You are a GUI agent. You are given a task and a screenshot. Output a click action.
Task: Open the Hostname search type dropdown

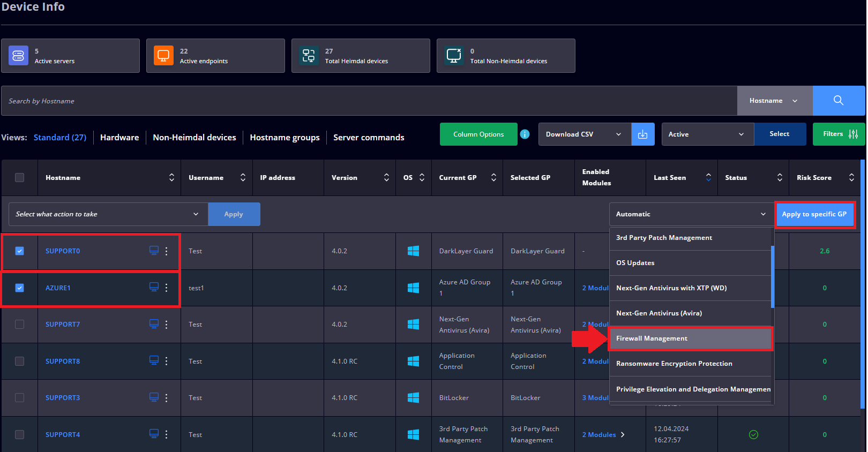(x=775, y=101)
